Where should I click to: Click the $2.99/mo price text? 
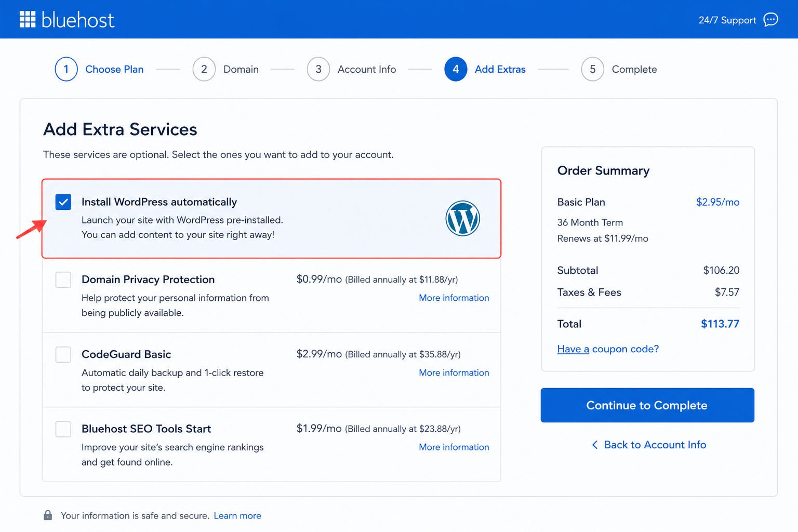pyautogui.click(x=319, y=354)
